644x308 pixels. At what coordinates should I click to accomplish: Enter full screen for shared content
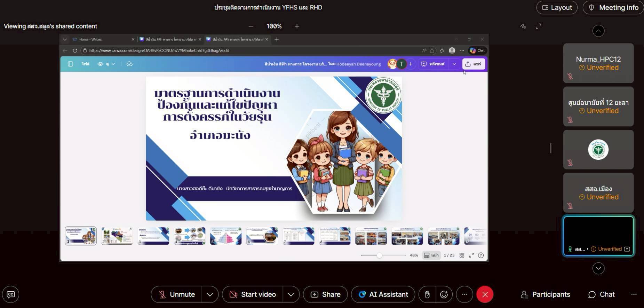[538, 26]
